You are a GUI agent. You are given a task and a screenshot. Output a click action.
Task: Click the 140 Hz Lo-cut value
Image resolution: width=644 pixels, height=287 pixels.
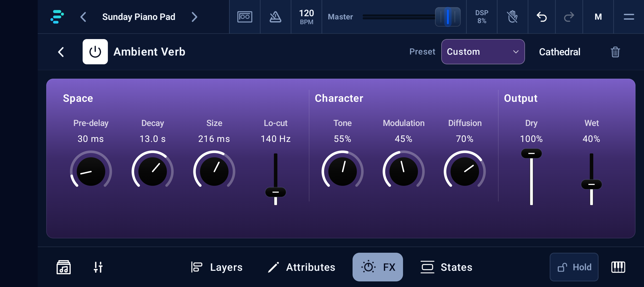(276, 139)
